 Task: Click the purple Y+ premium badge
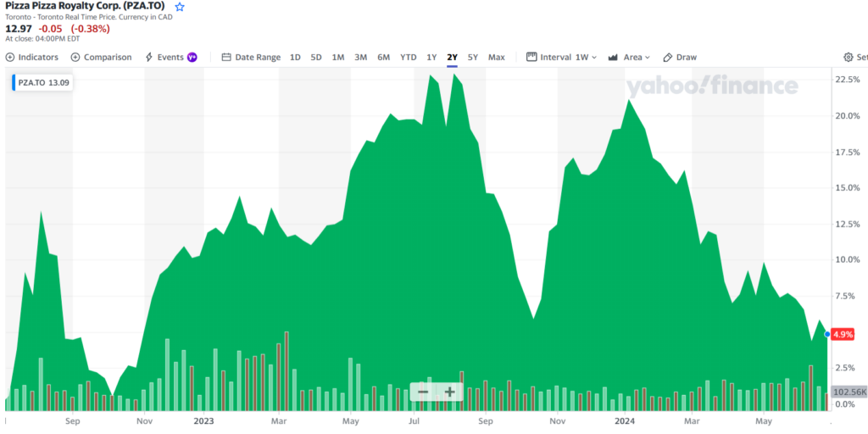pos(192,57)
